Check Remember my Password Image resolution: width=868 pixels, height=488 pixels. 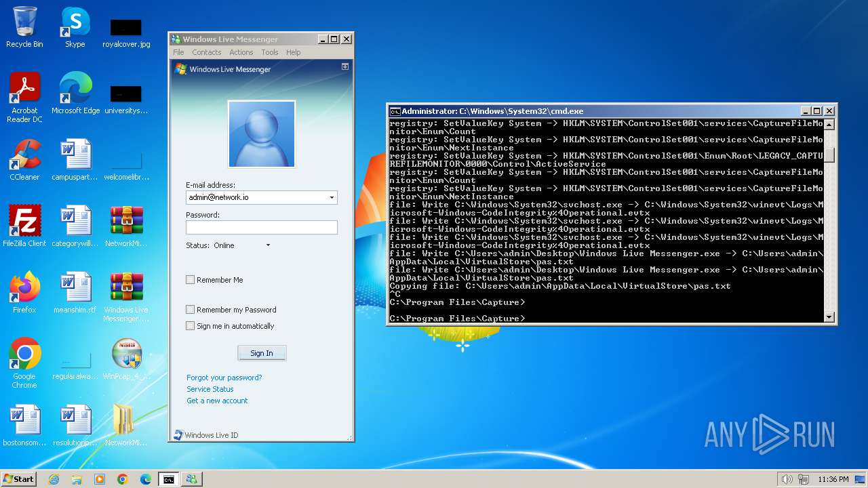pyautogui.click(x=191, y=309)
